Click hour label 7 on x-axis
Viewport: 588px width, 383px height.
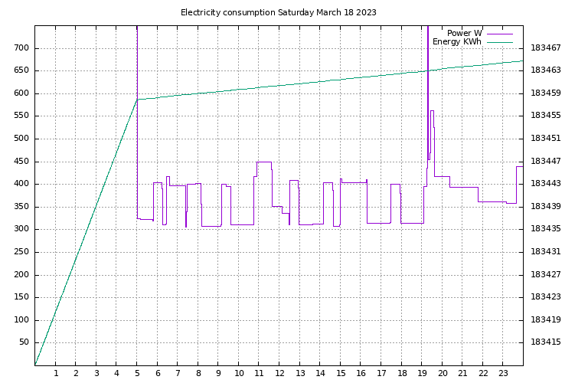pos(178,373)
